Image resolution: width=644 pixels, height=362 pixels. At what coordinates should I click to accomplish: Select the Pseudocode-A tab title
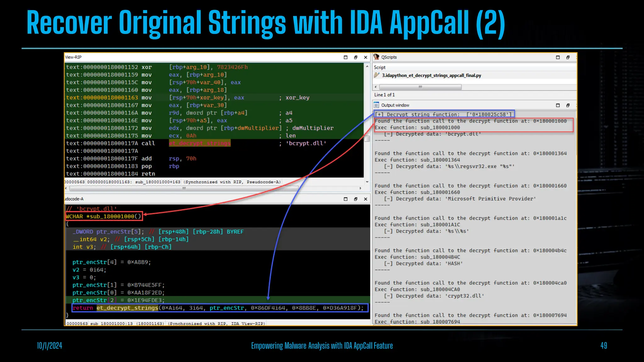click(74, 199)
